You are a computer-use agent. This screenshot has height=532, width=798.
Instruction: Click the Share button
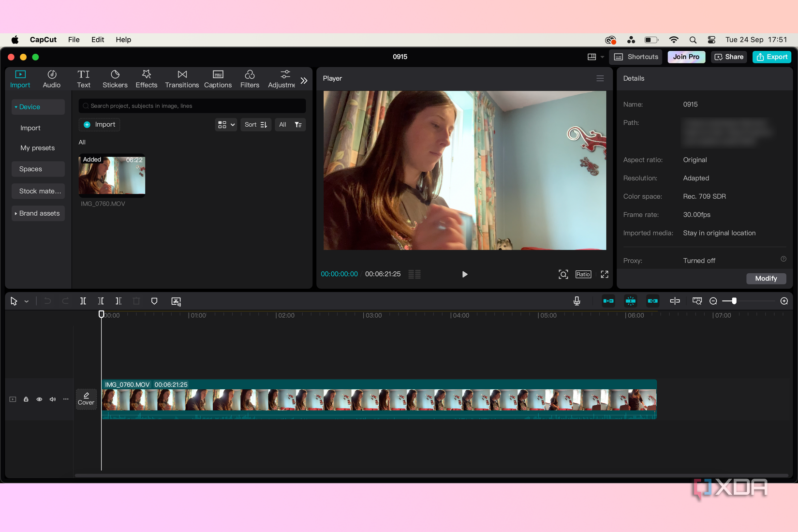(729, 57)
